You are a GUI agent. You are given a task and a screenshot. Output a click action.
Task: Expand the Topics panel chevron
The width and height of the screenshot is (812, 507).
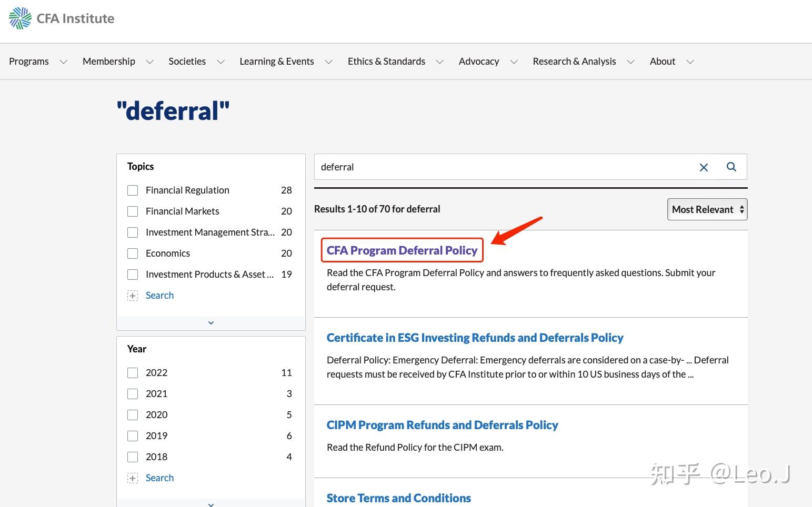pos(211,323)
